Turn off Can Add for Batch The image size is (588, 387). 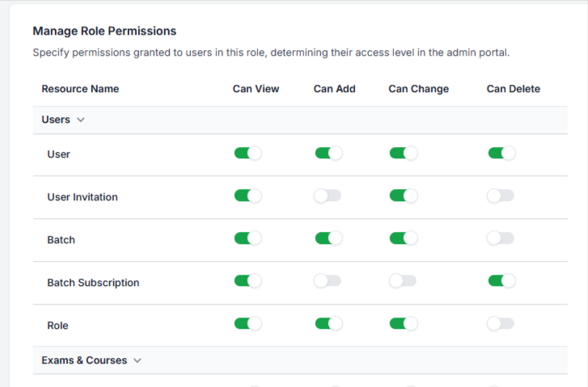tap(328, 239)
